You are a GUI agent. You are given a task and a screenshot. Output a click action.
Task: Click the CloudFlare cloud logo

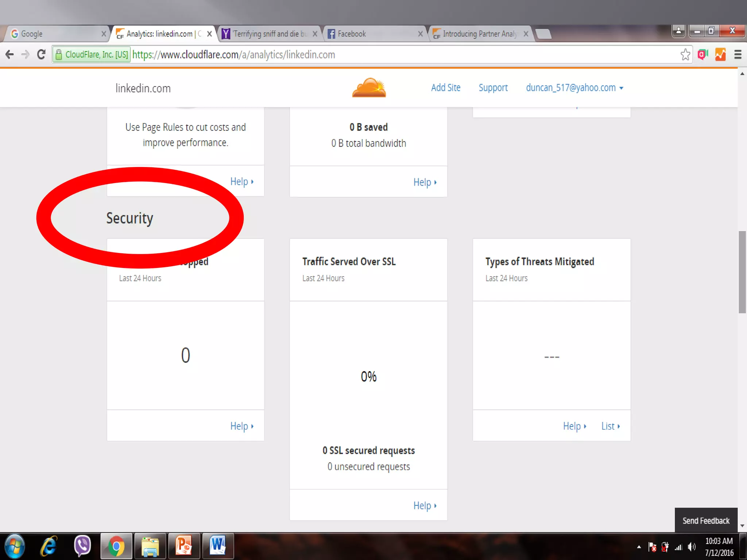[x=369, y=87]
